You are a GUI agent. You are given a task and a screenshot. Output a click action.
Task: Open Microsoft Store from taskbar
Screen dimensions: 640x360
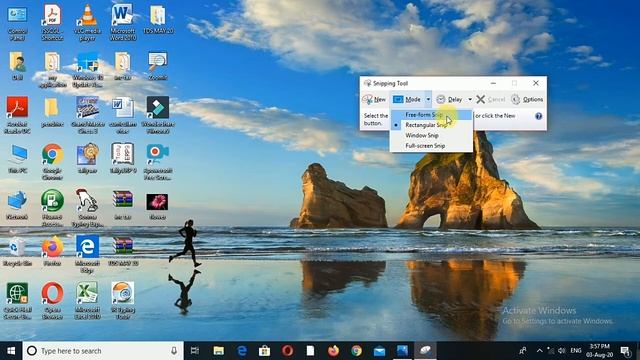(x=264, y=351)
